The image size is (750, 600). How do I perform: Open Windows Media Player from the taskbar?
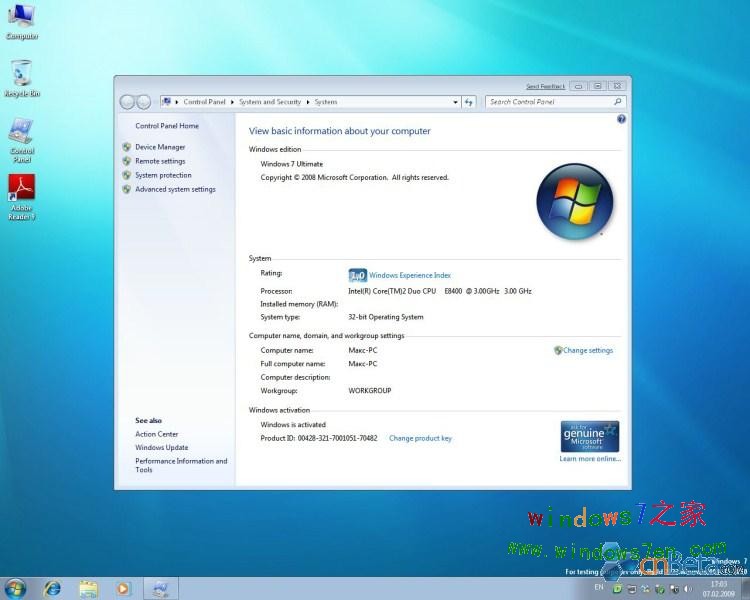(x=124, y=588)
